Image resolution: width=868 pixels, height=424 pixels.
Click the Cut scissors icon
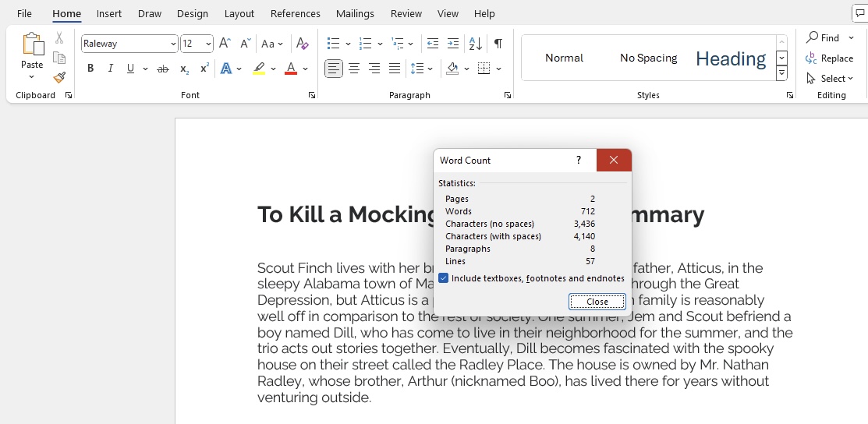59,37
